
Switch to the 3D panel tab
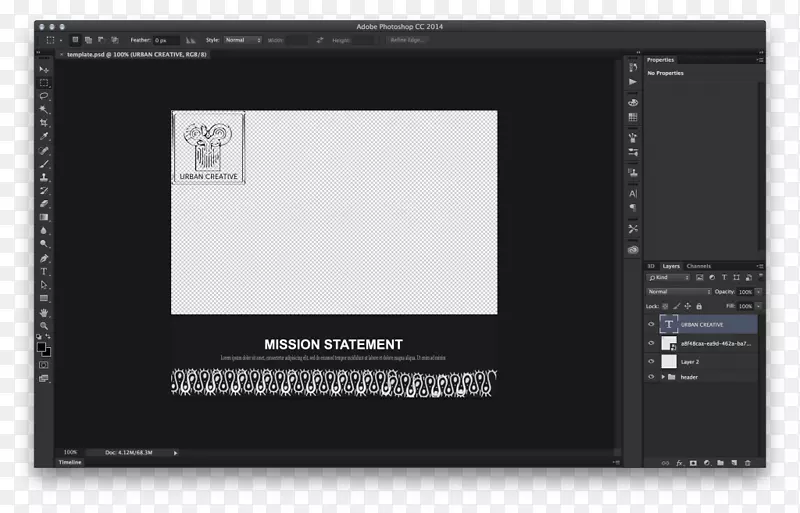point(651,266)
